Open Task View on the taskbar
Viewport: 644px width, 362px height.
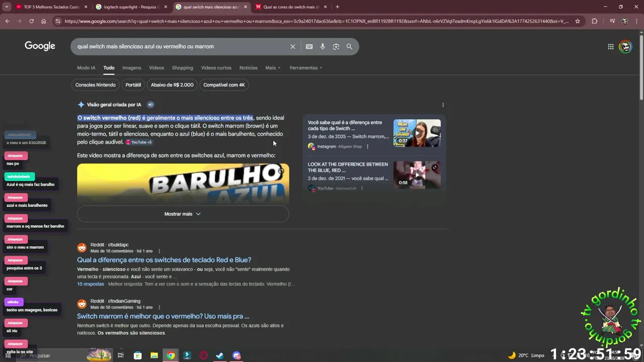pyautogui.click(x=121, y=355)
